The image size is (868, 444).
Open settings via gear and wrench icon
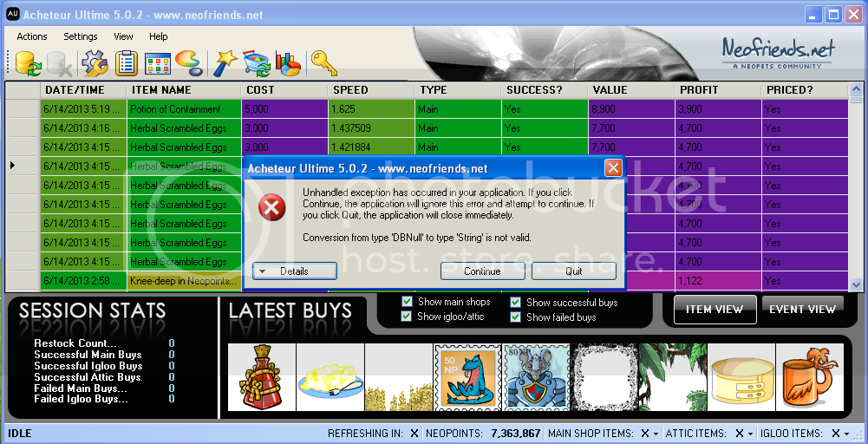[94, 63]
